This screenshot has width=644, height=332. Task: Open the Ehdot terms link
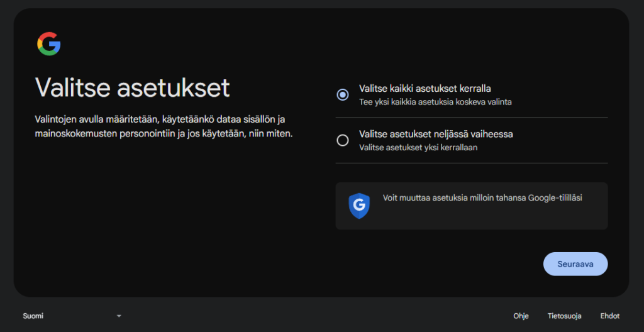(610, 316)
